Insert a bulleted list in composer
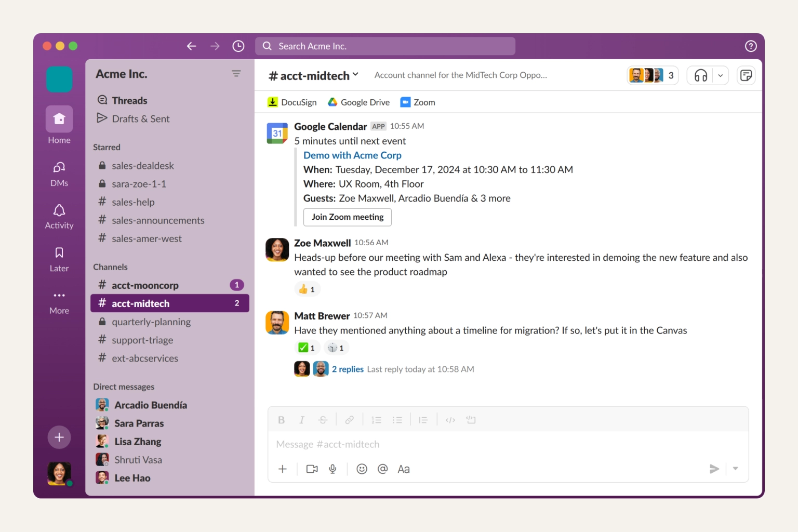The image size is (798, 532). pyautogui.click(x=397, y=420)
